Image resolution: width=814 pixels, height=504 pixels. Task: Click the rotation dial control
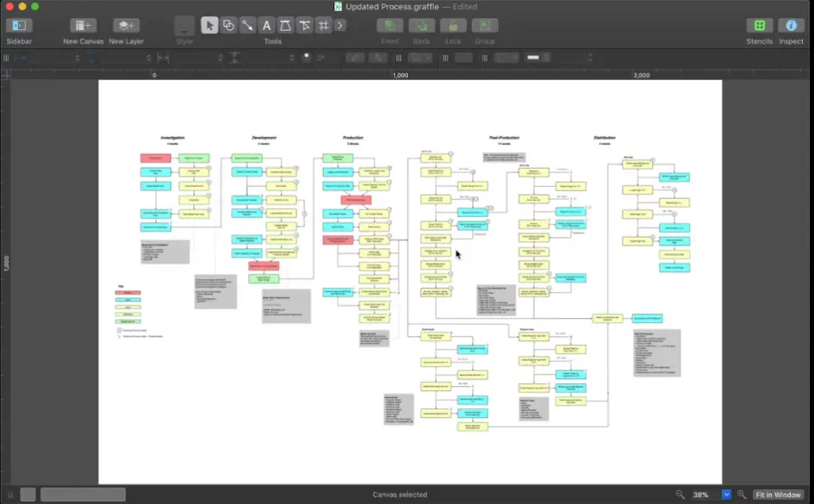coord(307,57)
